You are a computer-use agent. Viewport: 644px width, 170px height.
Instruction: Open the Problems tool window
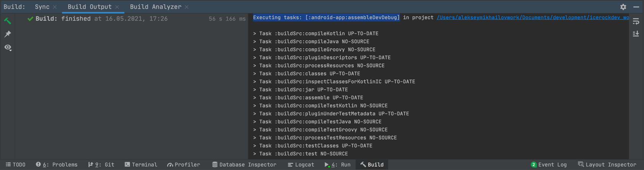click(x=57, y=165)
